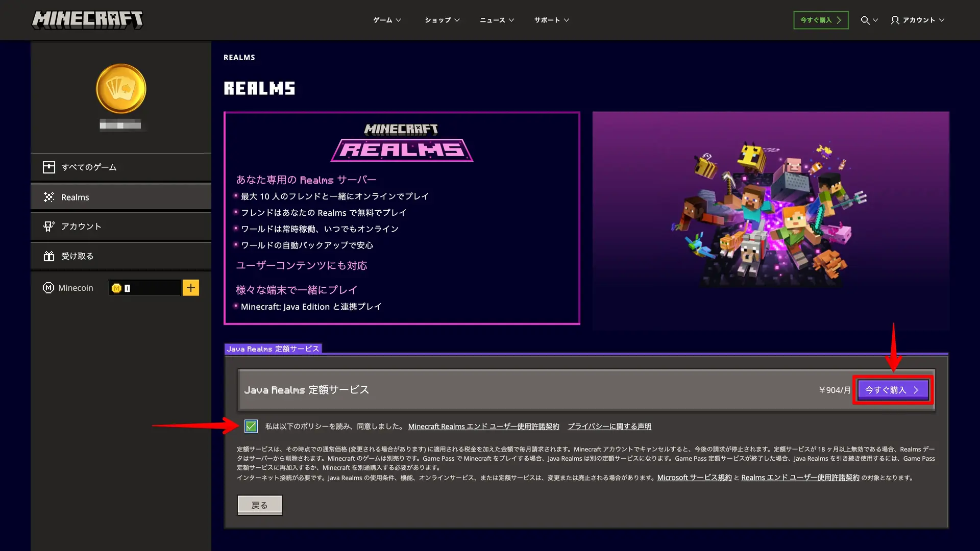Click the 戻る button
Viewport: 980px width, 551px height.
259,505
